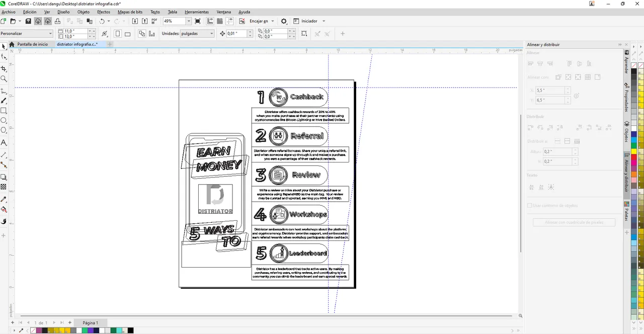644x334 pixels.
Task: Open the Objetos docker tab
Action: 626,132
